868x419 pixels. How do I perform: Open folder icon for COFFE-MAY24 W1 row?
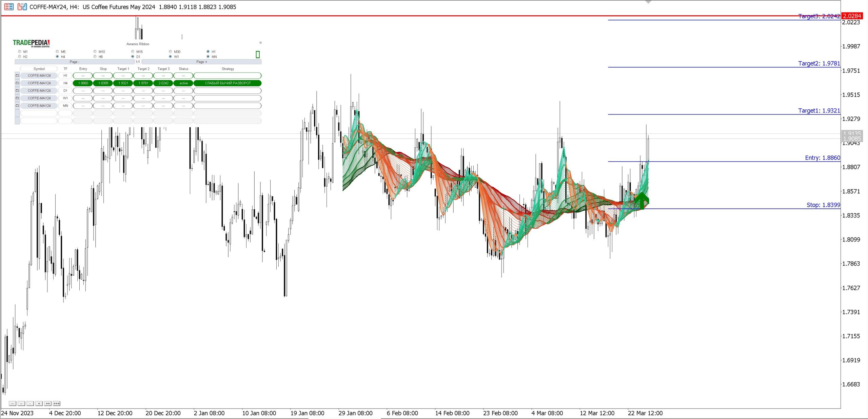point(17,98)
